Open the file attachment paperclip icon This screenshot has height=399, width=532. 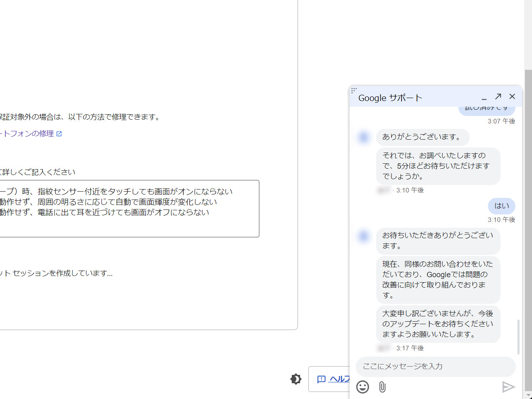(382, 387)
